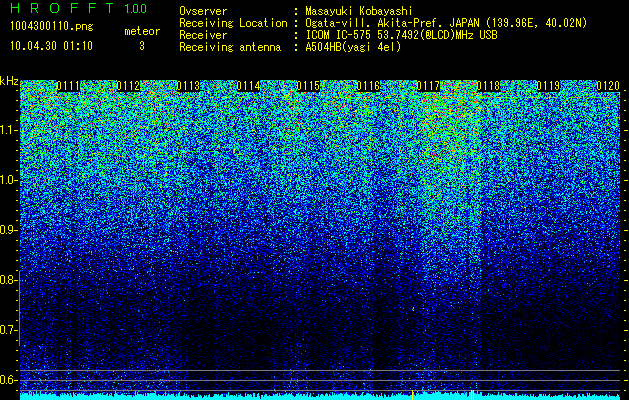Click the kHz axis unit label

pyautogui.click(x=9, y=81)
